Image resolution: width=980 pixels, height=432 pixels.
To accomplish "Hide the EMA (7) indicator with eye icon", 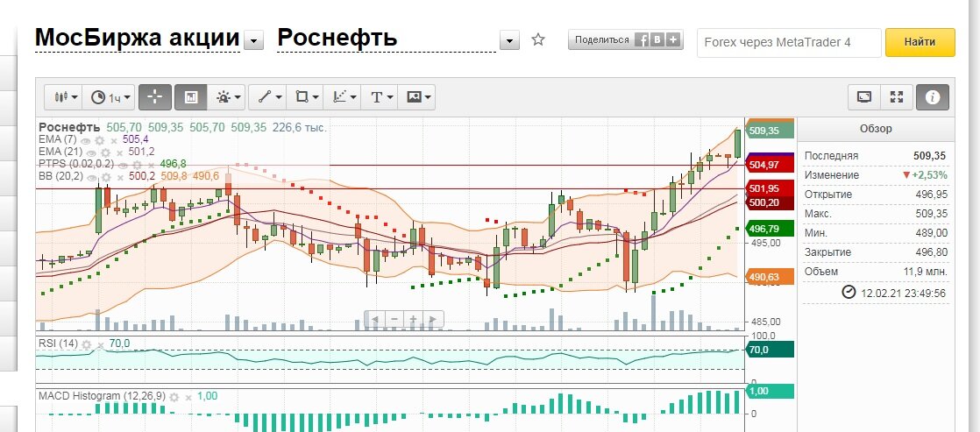I will coord(85,141).
